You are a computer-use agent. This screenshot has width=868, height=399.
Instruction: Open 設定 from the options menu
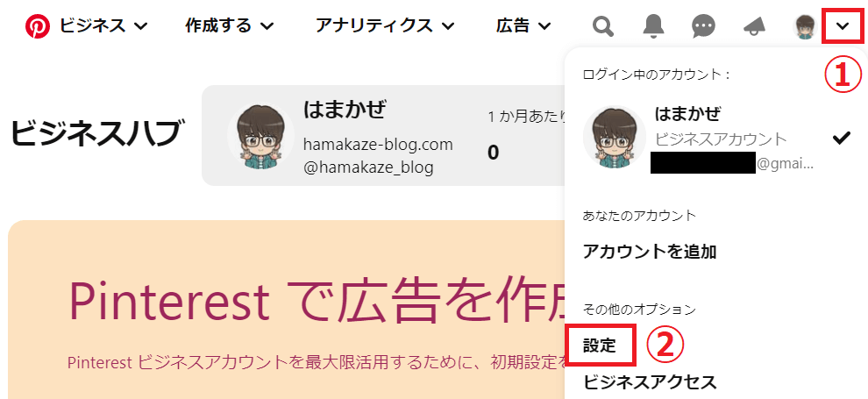pos(600,346)
